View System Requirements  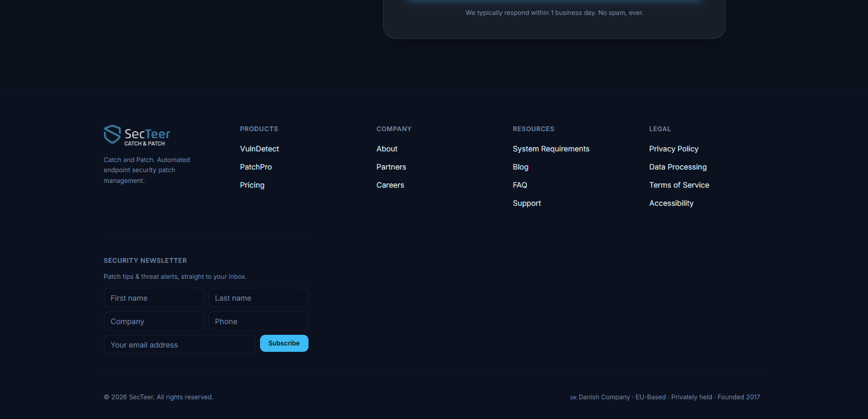click(551, 149)
